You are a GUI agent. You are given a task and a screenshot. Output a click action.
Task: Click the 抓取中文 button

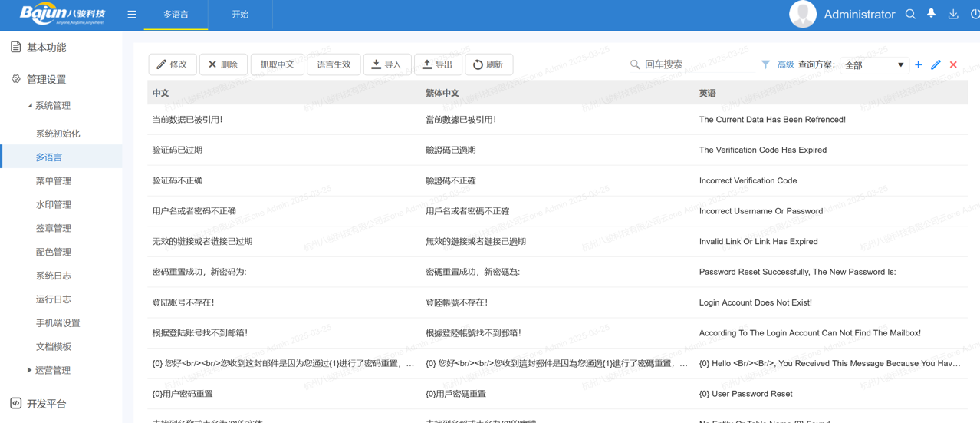(277, 64)
